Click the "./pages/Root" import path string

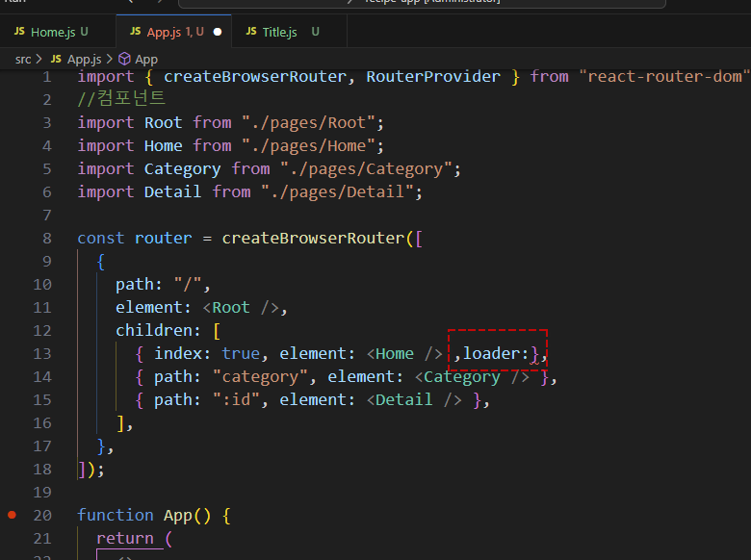coord(313,122)
